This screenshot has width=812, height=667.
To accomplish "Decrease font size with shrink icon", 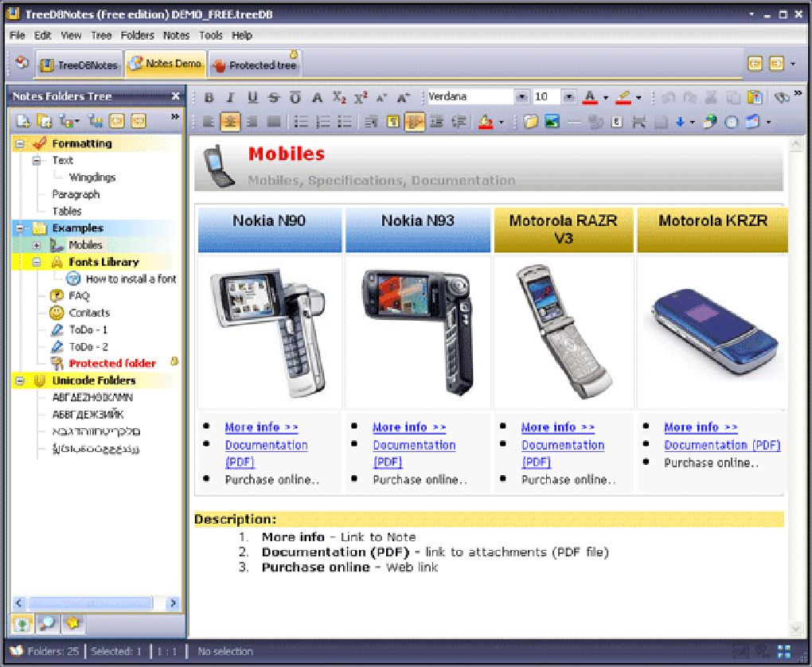I will click(x=381, y=97).
